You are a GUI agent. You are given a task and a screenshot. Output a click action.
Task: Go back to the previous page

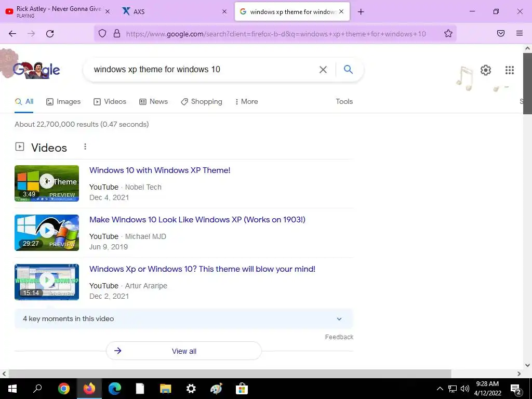point(12,33)
